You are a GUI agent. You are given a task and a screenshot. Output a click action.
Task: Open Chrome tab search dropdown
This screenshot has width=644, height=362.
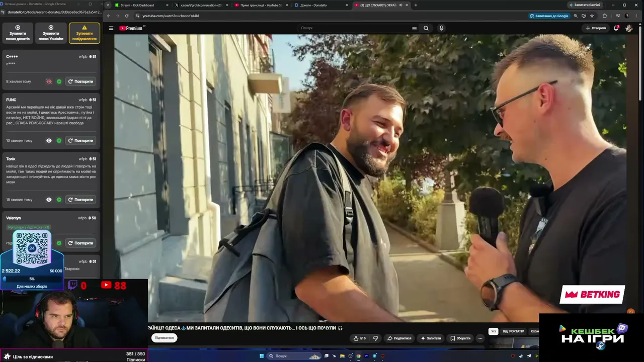click(x=108, y=5)
